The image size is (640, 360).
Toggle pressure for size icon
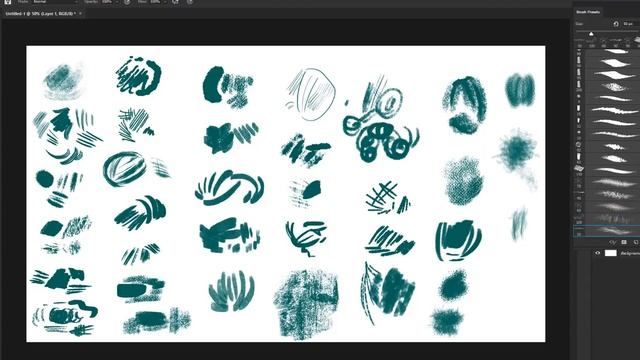[190, 2]
